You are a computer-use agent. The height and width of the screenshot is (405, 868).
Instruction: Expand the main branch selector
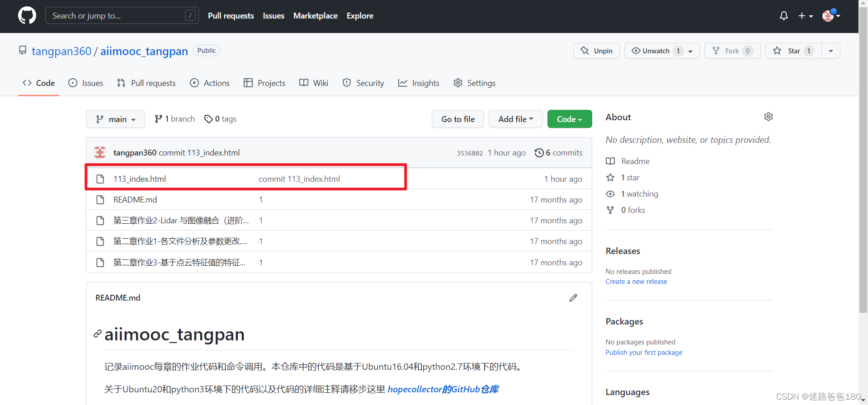[x=115, y=119]
